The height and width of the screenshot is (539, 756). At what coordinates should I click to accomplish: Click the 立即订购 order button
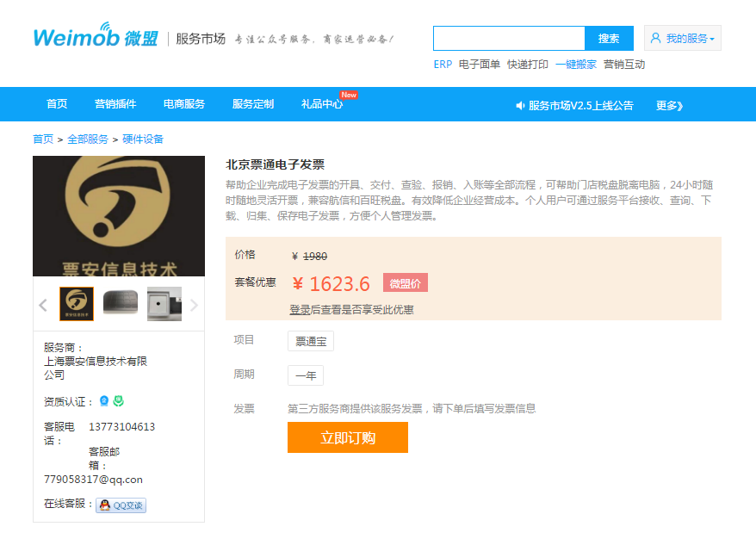tap(348, 437)
